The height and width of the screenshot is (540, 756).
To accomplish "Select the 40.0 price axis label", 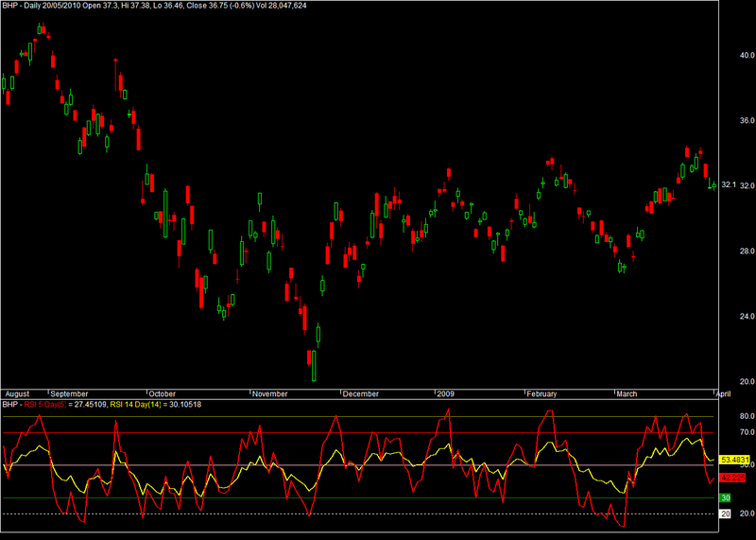I will click(747, 55).
